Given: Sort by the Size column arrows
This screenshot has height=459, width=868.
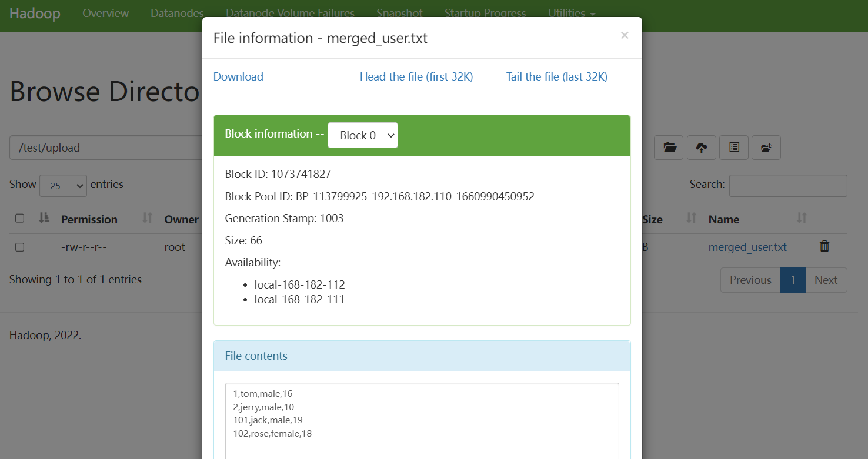Looking at the screenshot, I should (x=692, y=219).
